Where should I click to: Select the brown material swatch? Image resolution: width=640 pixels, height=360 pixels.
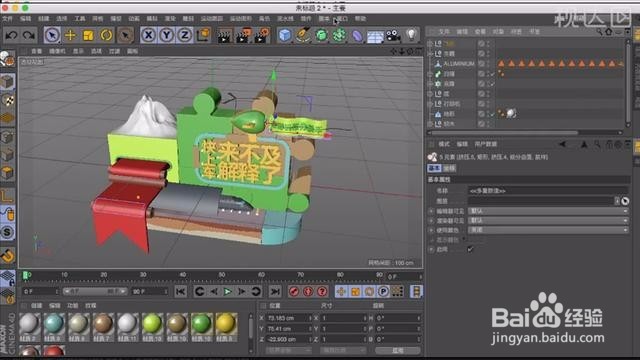coord(103,324)
